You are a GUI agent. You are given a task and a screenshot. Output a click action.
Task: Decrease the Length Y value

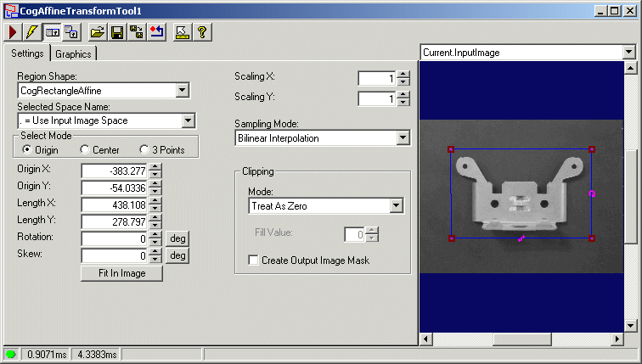[155, 226]
